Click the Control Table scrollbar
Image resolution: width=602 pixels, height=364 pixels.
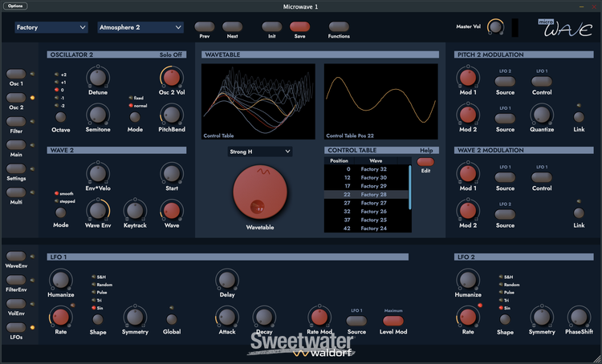(x=410, y=188)
